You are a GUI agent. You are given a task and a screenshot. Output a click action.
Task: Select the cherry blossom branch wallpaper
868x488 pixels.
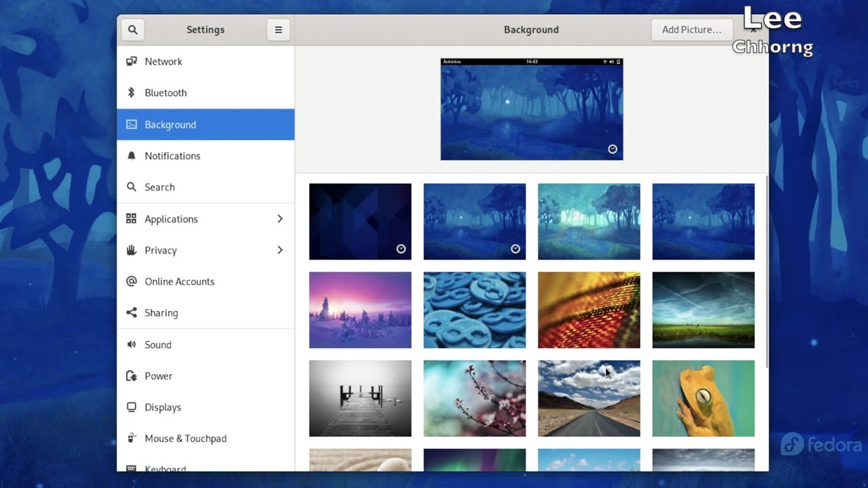475,399
